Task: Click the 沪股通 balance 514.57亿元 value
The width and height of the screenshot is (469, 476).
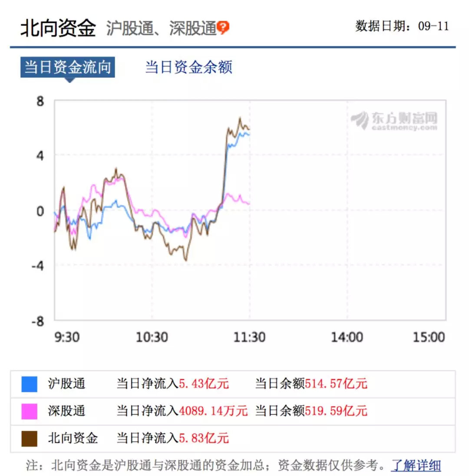Action: click(336, 384)
